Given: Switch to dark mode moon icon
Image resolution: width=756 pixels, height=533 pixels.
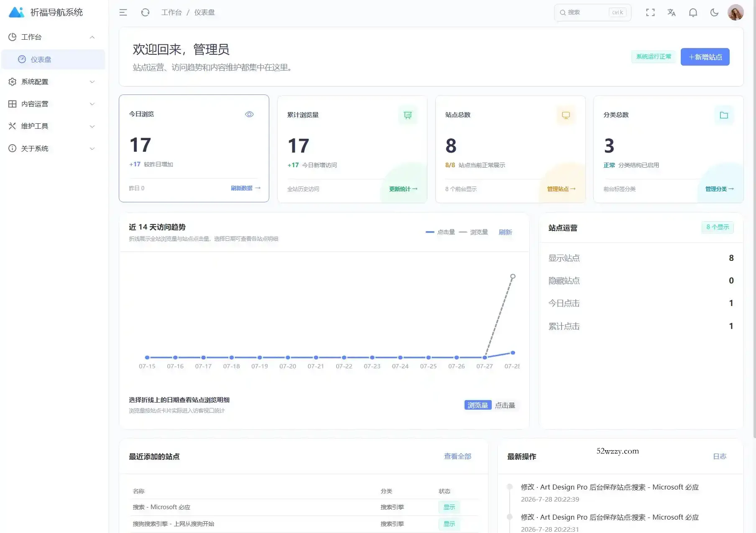Looking at the screenshot, I should [714, 13].
